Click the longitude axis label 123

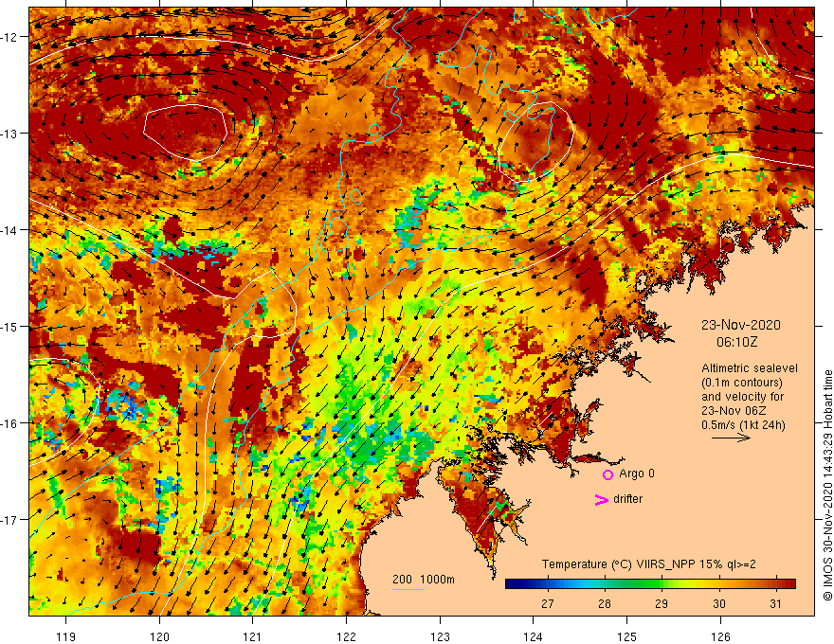[440, 636]
